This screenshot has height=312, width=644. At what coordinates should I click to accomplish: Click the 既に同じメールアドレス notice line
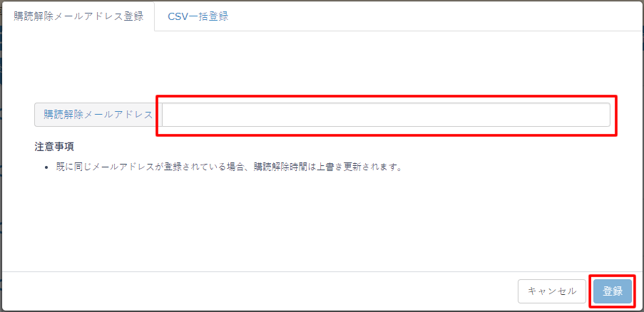pos(228,167)
